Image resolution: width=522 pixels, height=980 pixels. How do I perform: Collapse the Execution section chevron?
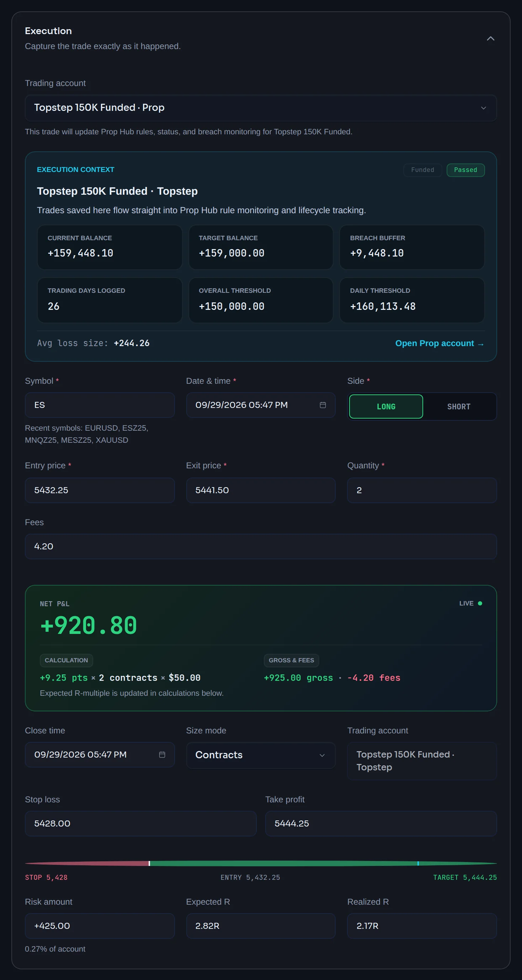click(x=490, y=38)
